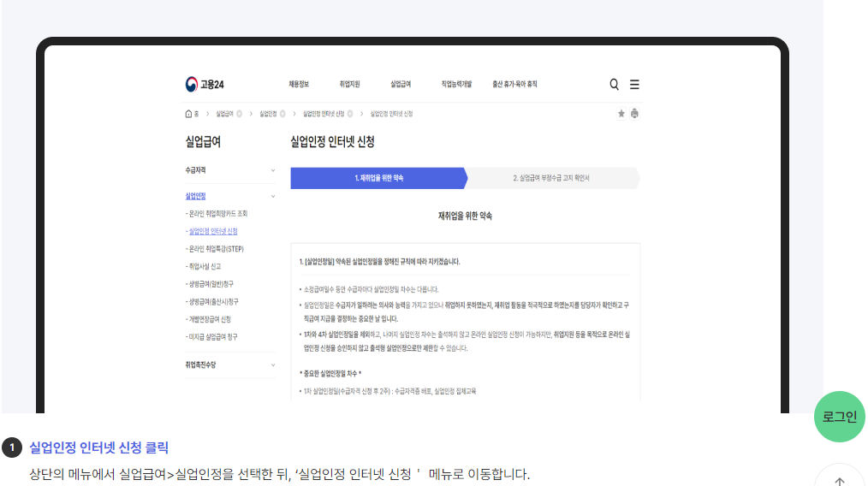Open 온라인 취업특강(STEP) in sidebar

[x=215, y=249]
